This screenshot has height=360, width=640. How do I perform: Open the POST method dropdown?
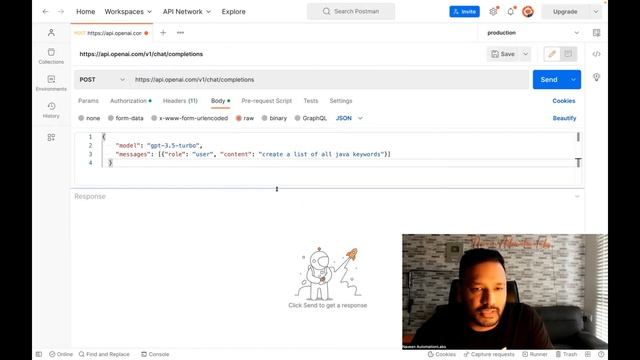pos(102,80)
